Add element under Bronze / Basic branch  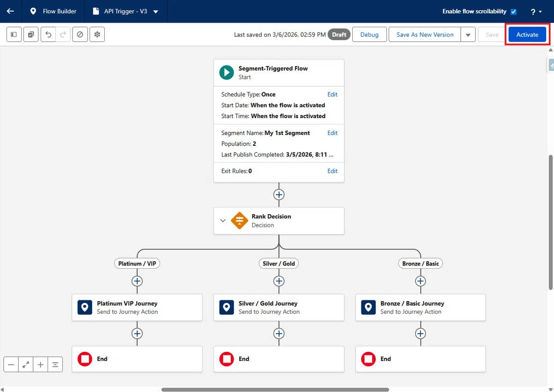(420, 281)
